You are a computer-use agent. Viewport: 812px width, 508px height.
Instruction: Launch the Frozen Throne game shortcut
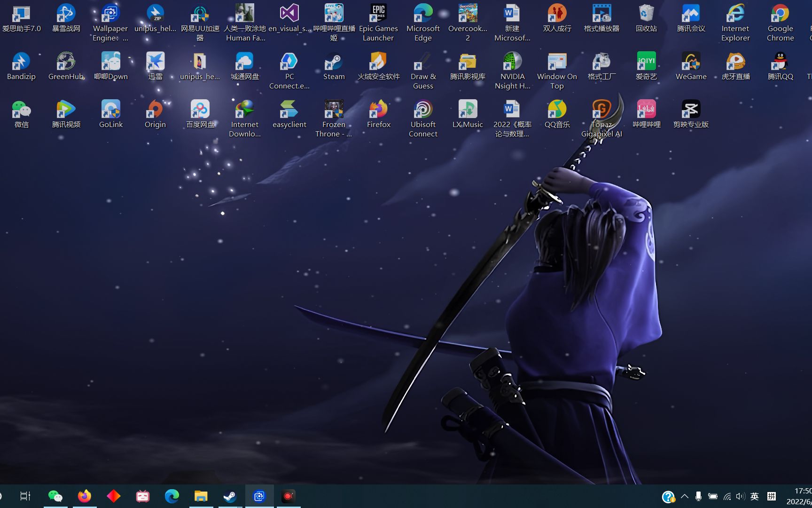point(334,119)
